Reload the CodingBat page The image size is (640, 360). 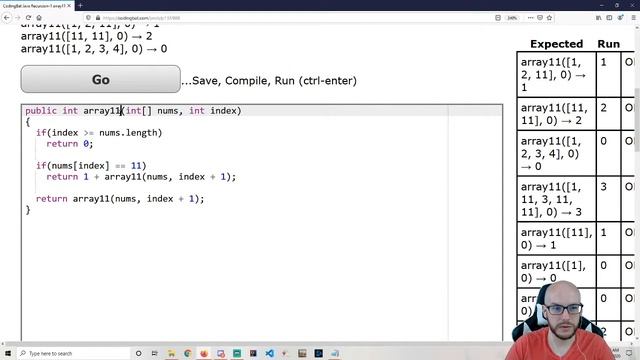(x=28, y=18)
